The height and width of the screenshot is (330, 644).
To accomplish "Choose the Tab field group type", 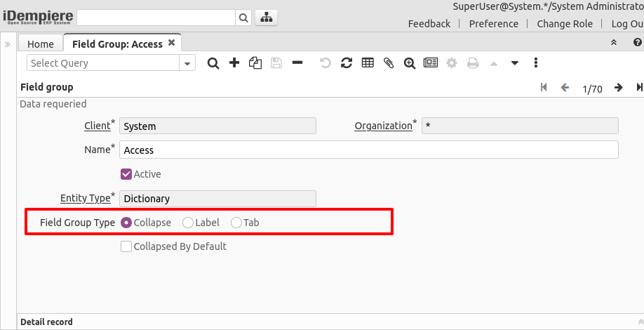I will tap(236, 223).
